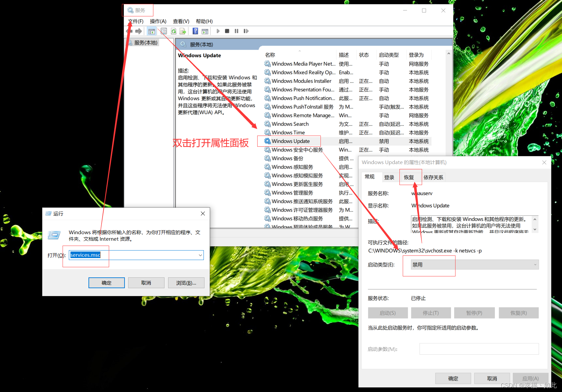
Task: Select the Windows Search service name
Action: click(x=290, y=124)
